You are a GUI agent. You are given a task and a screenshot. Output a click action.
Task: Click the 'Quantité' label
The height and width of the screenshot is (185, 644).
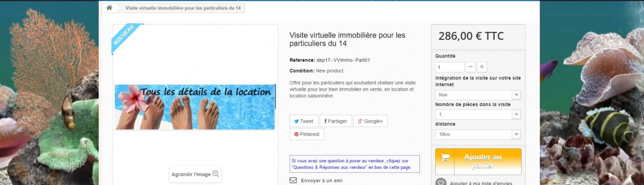point(445,56)
